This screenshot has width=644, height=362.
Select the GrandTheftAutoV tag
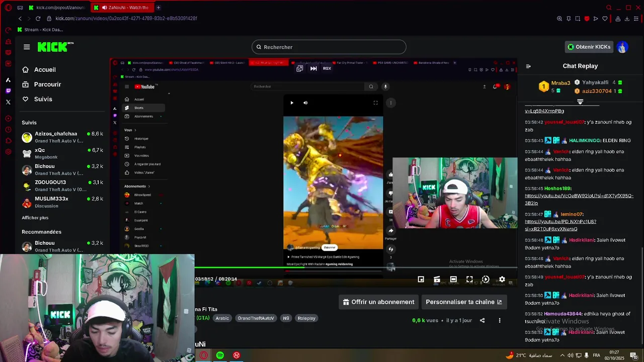click(256, 318)
